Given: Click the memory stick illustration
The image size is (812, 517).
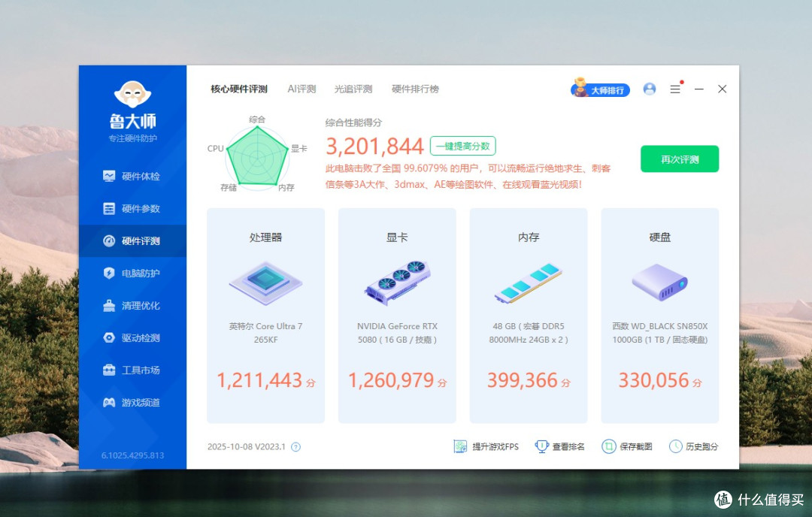Looking at the screenshot, I should 529,283.
